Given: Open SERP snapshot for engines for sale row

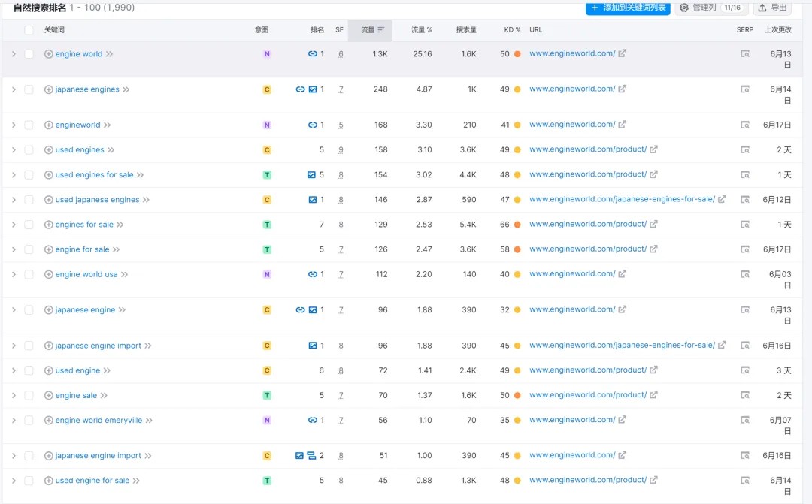Looking at the screenshot, I should pyautogui.click(x=744, y=225).
